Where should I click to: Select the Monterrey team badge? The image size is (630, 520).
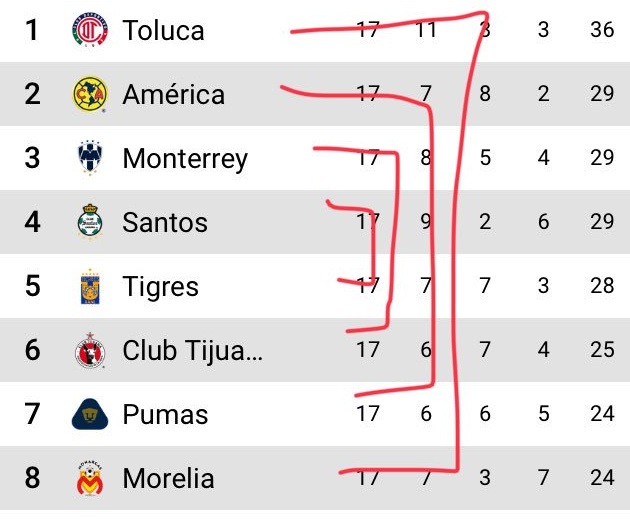(x=89, y=159)
